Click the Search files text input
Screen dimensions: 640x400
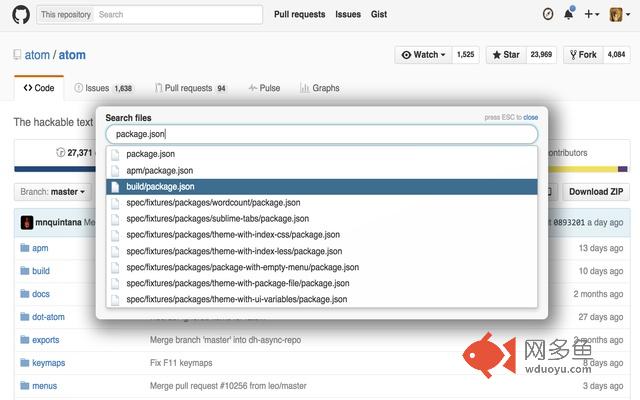point(322,134)
